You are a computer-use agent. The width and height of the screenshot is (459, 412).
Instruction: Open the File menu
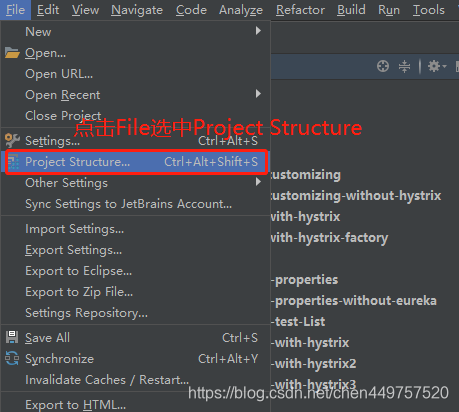pyautogui.click(x=15, y=10)
